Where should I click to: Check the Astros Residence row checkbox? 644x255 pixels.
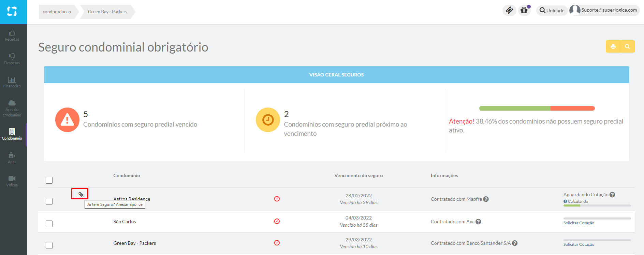tap(49, 201)
